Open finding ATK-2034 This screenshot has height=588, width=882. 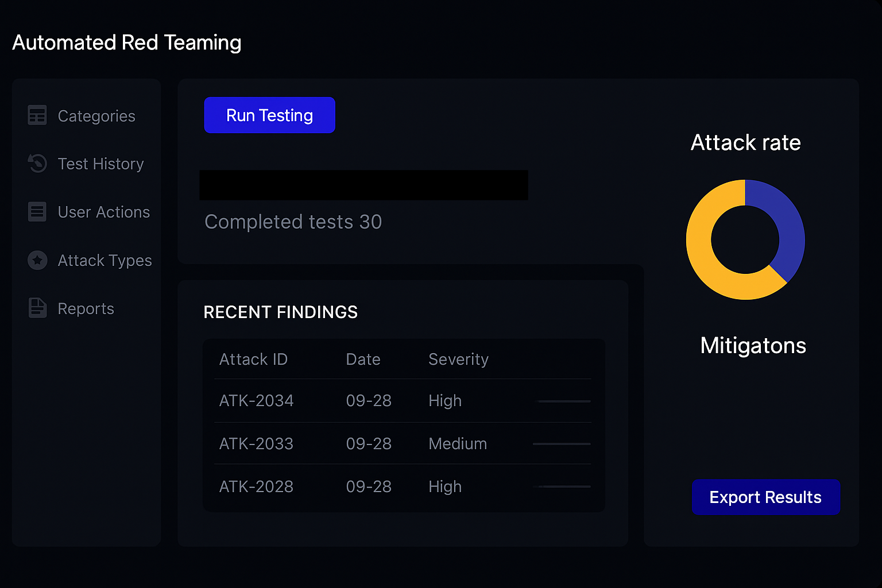pyautogui.click(x=256, y=401)
